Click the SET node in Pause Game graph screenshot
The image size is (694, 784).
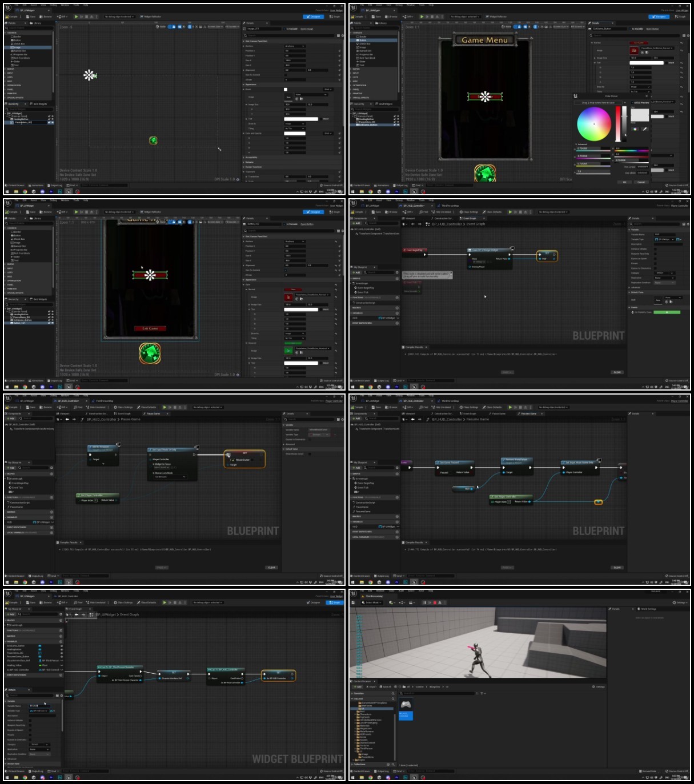244,459
